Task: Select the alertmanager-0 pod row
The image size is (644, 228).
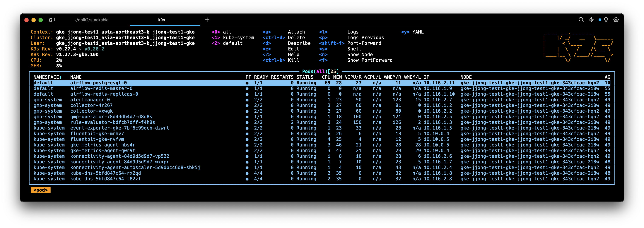Action: 90,100
